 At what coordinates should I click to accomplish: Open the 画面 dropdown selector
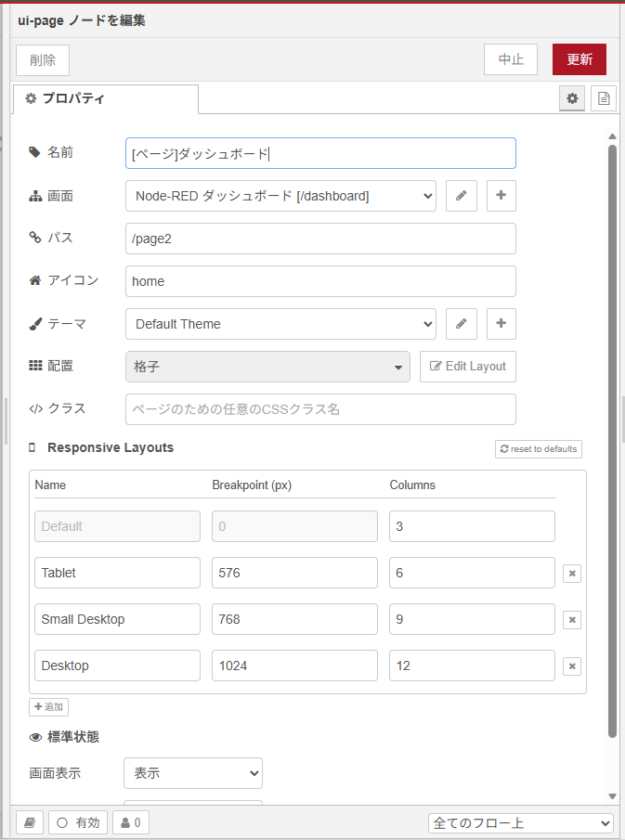[x=280, y=196]
